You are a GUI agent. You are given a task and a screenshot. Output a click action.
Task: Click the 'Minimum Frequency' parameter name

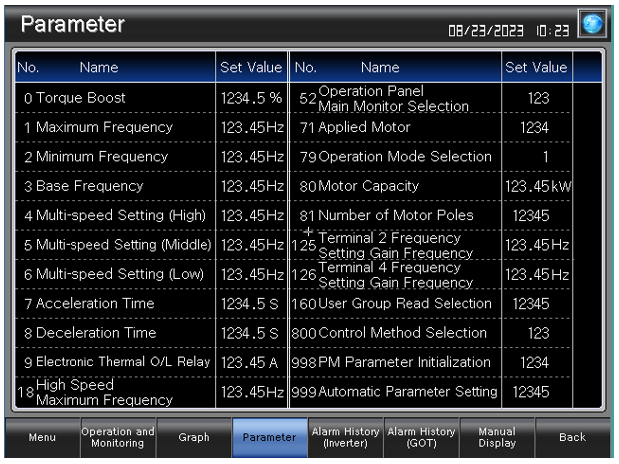point(102,157)
